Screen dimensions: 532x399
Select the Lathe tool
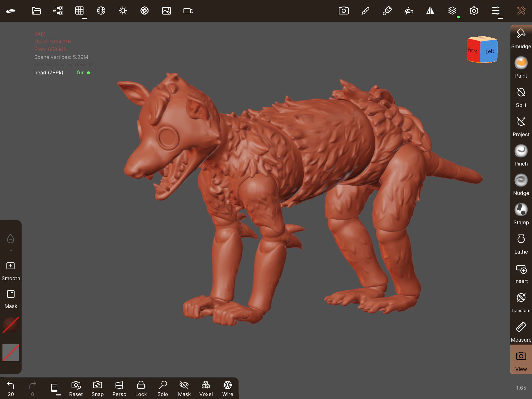(521, 243)
